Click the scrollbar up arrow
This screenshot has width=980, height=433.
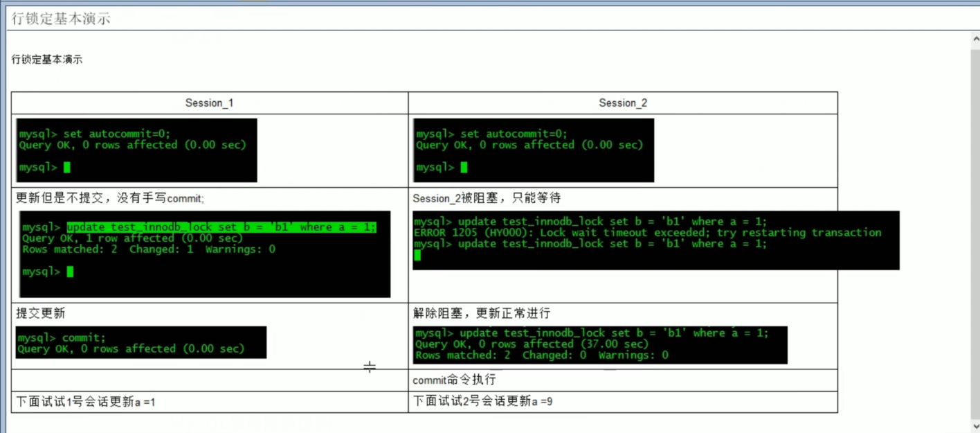(x=974, y=40)
